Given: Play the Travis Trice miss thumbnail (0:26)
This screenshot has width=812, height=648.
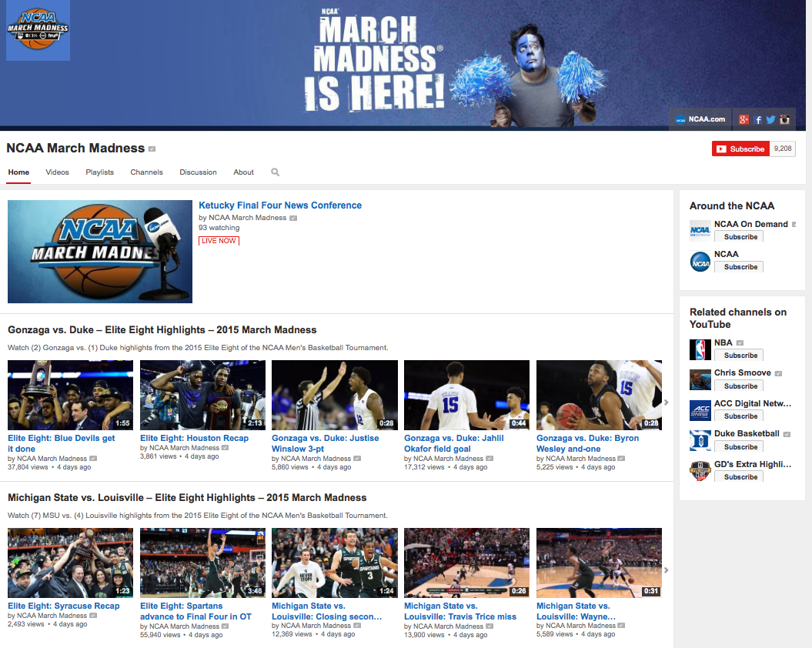Looking at the screenshot, I should click(466, 563).
